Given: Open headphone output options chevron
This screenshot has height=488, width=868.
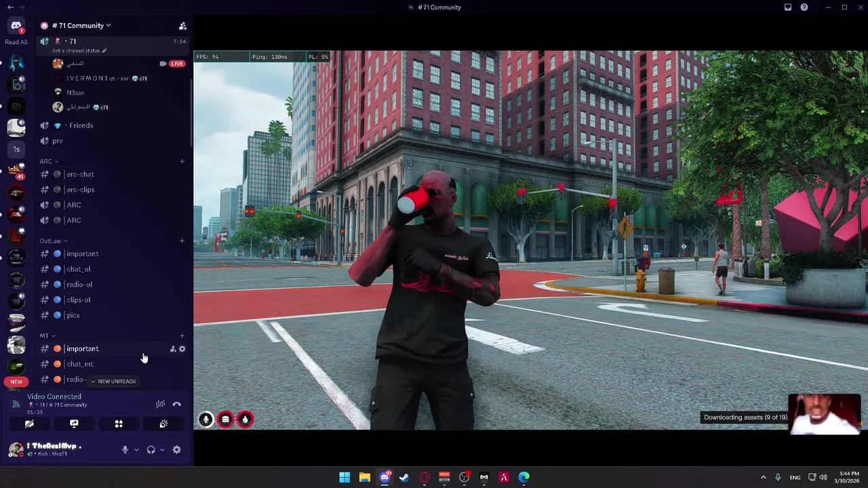Looking at the screenshot, I should (162, 450).
